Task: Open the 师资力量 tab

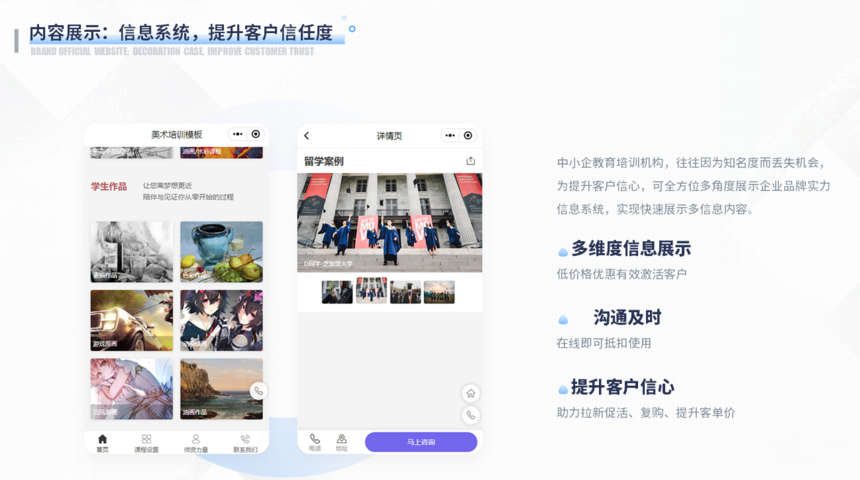Action: click(x=195, y=443)
